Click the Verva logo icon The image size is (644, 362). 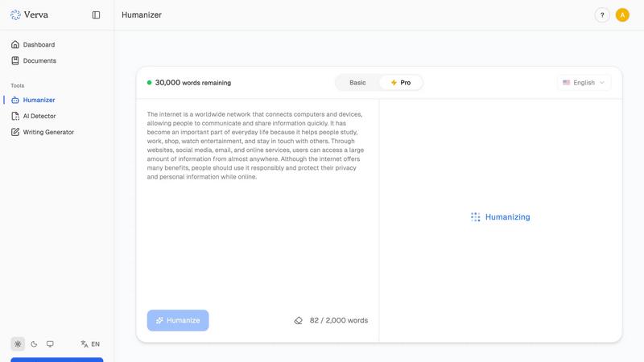click(15, 14)
